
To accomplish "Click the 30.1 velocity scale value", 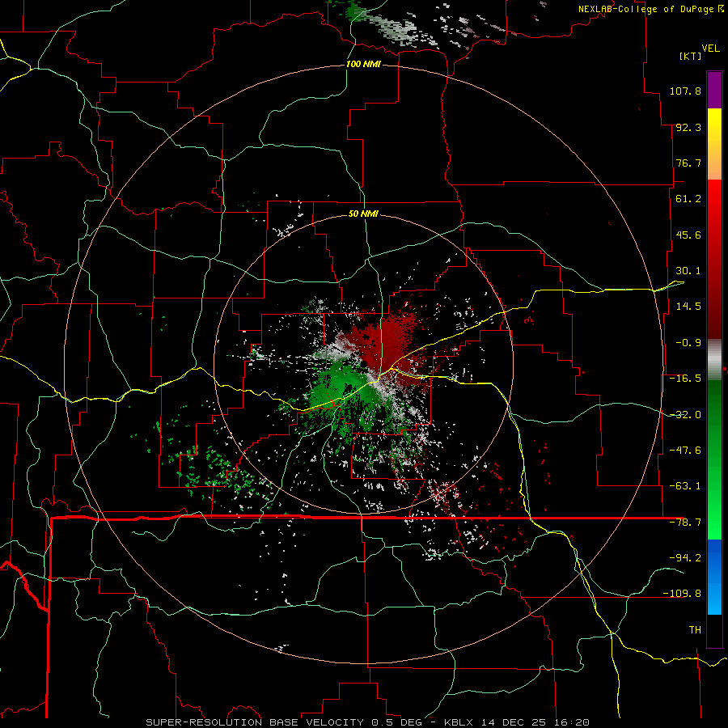I will [x=688, y=271].
